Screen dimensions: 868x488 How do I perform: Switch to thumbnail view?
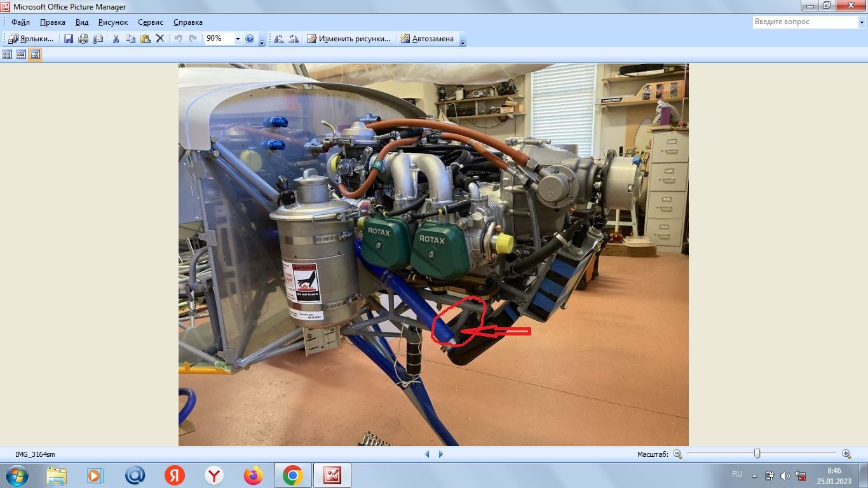point(7,55)
